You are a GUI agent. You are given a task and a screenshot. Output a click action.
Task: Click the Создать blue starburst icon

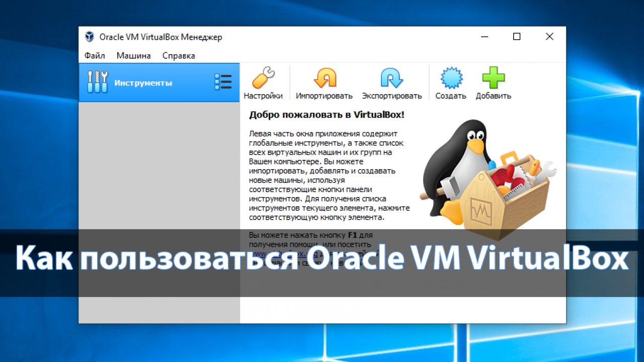451,78
